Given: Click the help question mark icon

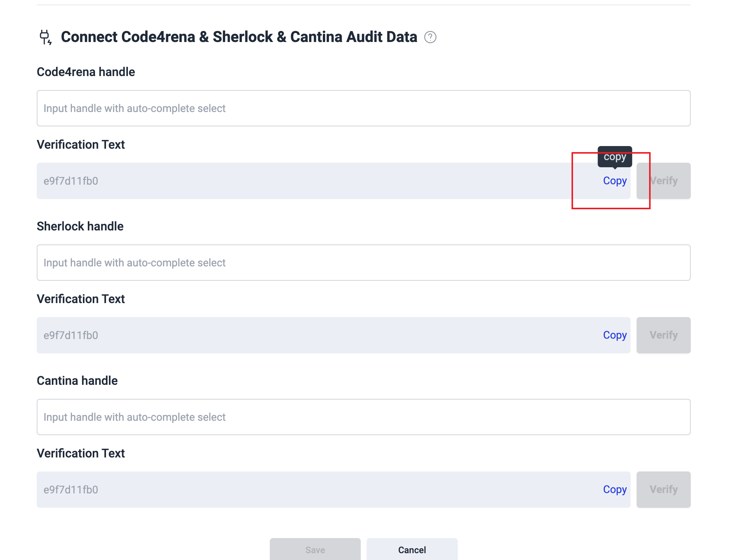Looking at the screenshot, I should [430, 37].
